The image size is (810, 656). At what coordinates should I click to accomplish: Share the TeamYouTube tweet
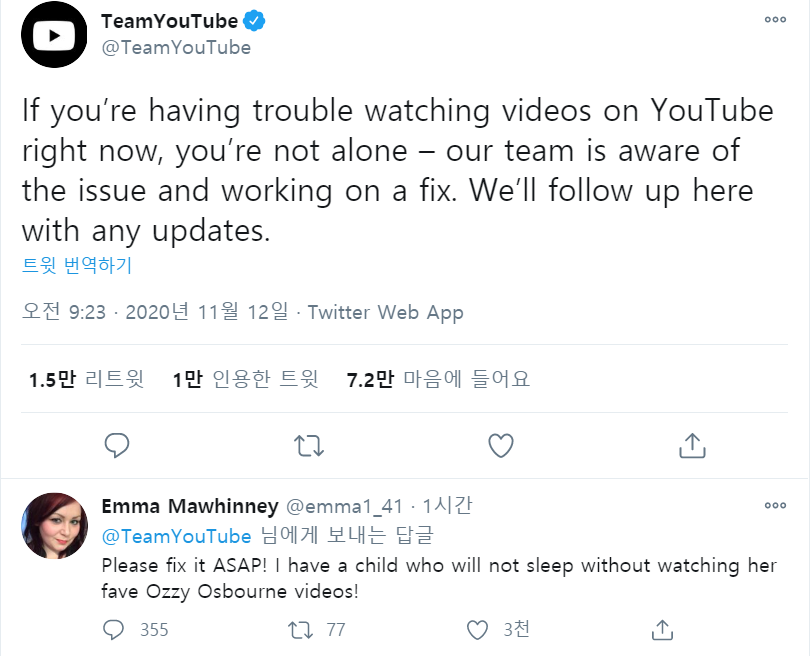[692, 445]
